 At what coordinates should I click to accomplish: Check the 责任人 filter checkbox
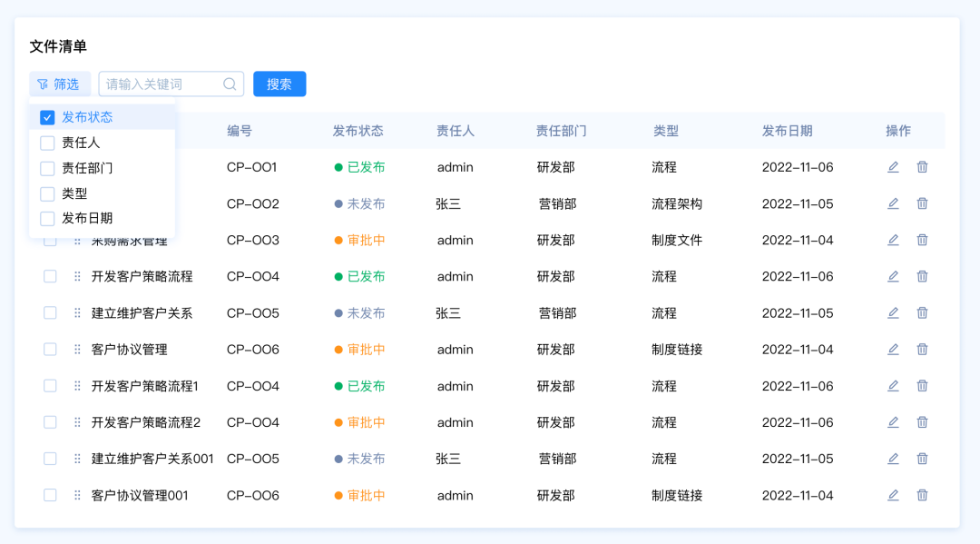(48, 143)
